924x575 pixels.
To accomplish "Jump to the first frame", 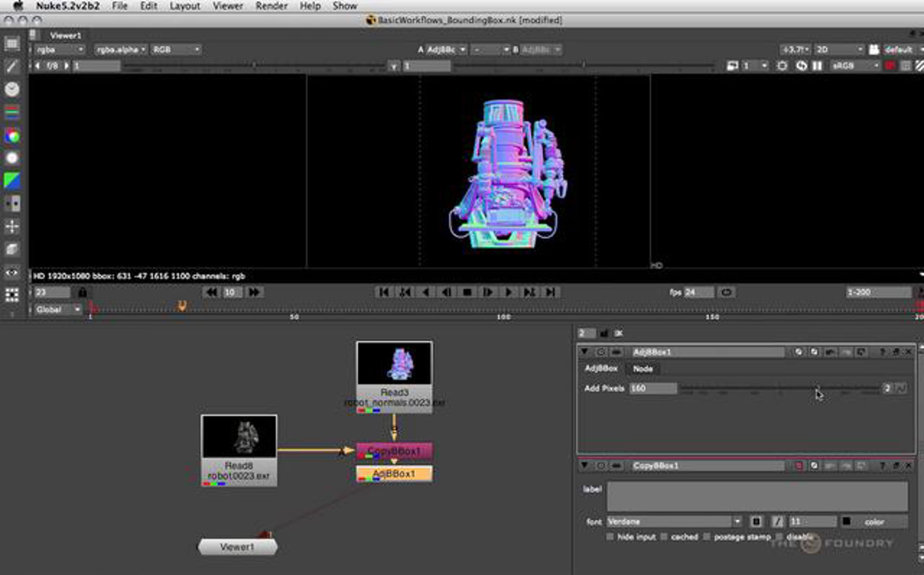I will 383,292.
